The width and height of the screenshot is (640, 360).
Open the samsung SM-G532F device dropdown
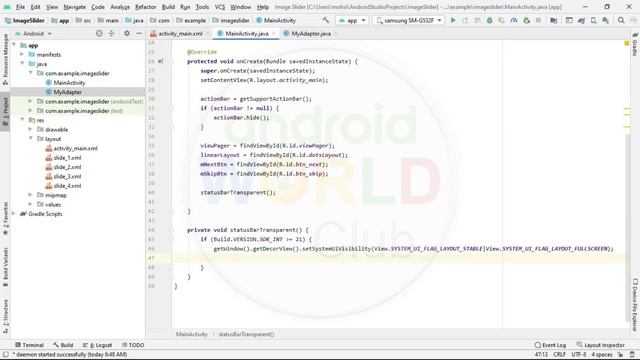pos(409,20)
